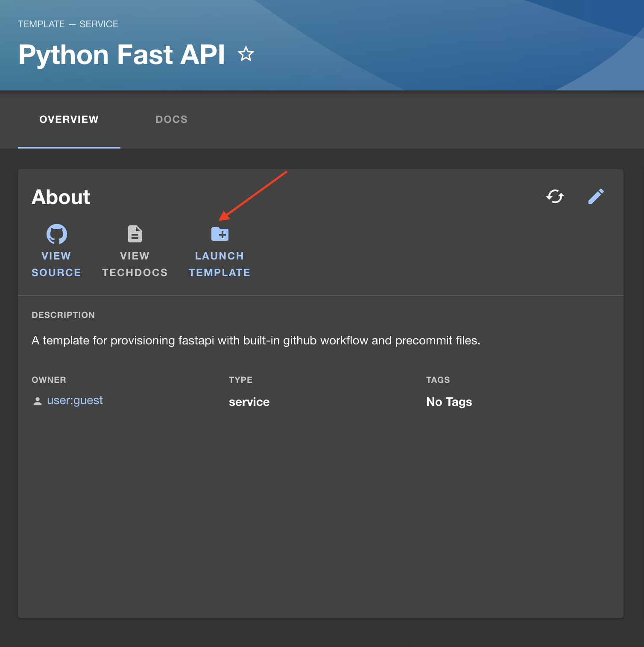Click the pencil edit metadata icon

(596, 196)
